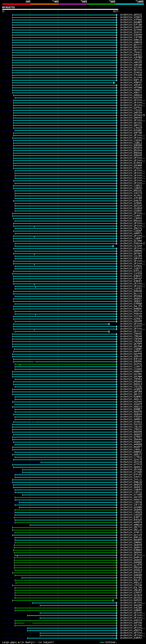Screen dimensions: 146x644
Task: Open hit UniRef100_A8NG38
Action: [131, 525]
